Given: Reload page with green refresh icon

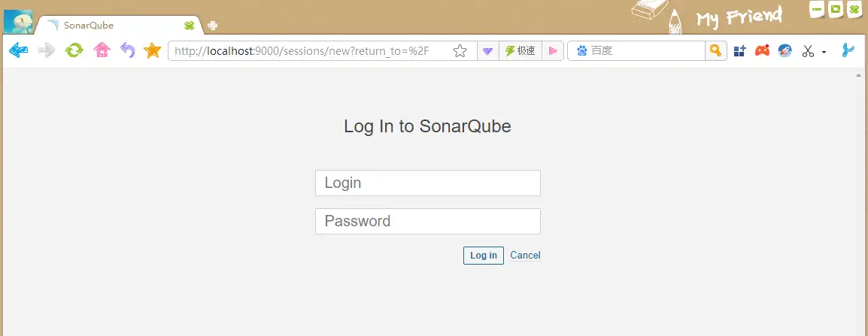Looking at the screenshot, I should (74, 51).
